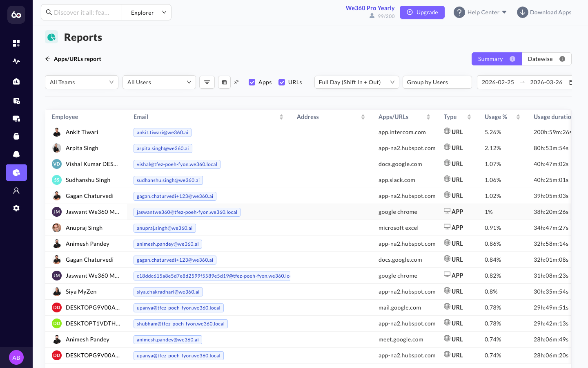
Task: Open arpita.singh@we360.ai email link
Action: click(x=163, y=148)
